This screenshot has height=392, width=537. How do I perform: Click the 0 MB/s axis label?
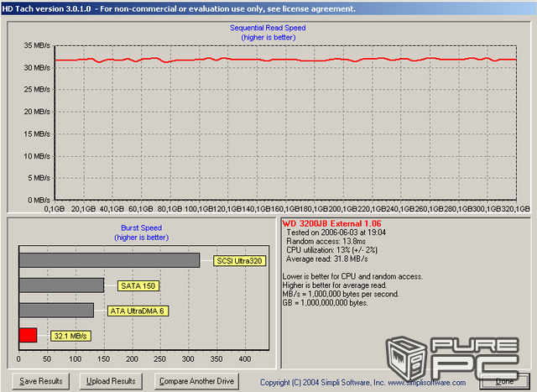(x=39, y=200)
